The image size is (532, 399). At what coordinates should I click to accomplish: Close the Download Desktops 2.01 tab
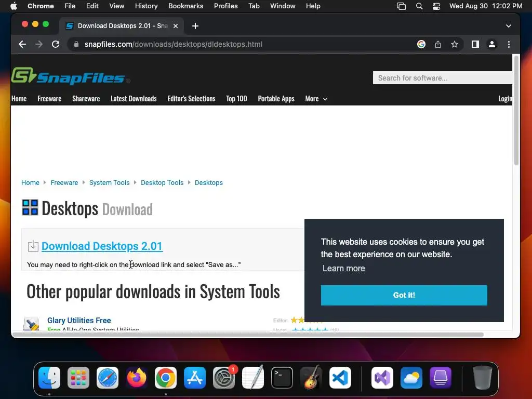click(x=176, y=26)
